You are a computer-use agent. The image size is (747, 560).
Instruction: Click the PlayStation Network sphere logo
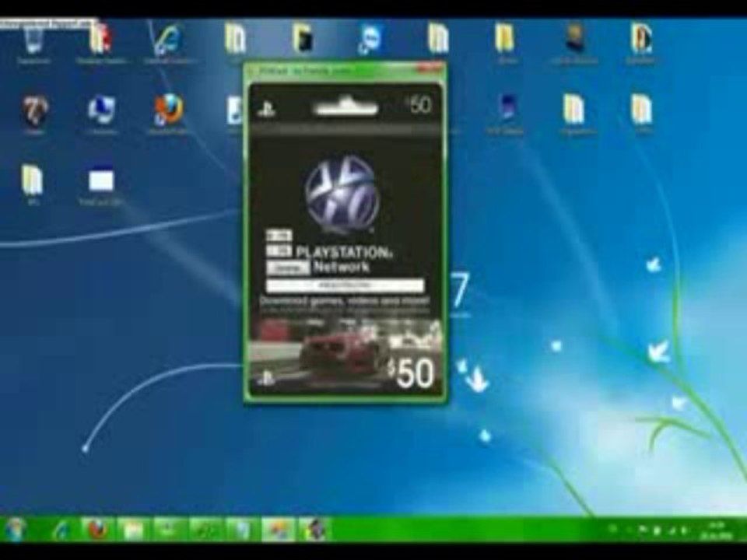tap(342, 192)
